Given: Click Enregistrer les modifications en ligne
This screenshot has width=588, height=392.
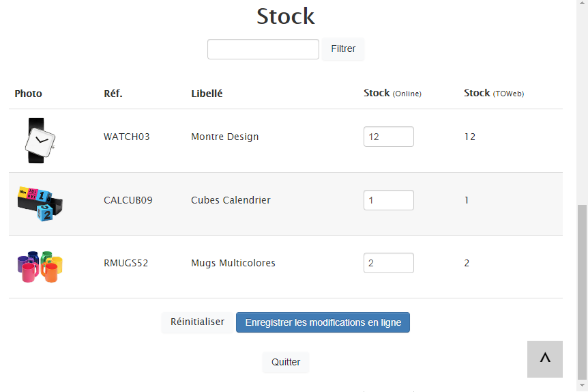Looking at the screenshot, I should 323,322.
